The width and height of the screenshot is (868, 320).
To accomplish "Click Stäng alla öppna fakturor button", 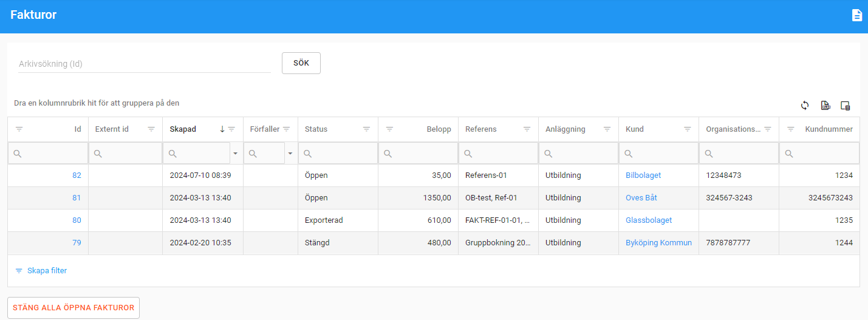I will coord(73,308).
